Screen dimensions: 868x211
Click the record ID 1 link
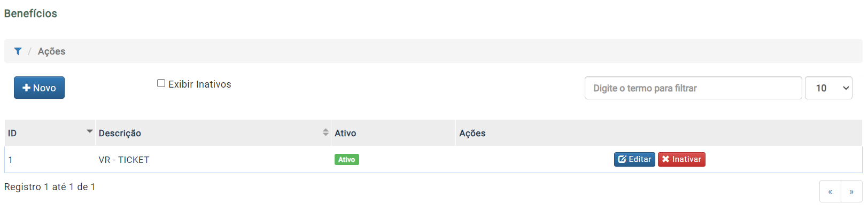pos(10,160)
